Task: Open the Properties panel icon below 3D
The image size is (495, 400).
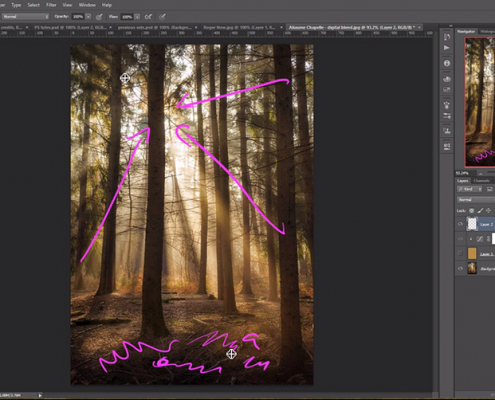Action: [x=447, y=90]
